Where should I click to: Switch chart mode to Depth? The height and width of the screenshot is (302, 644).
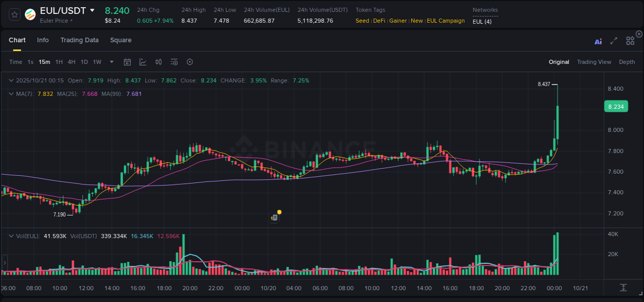(x=626, y=62)
